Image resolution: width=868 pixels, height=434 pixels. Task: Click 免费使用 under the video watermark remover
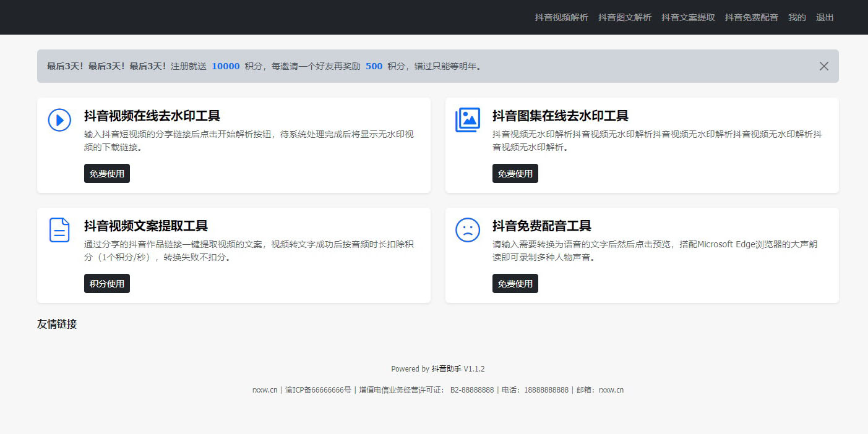point(106,173)
